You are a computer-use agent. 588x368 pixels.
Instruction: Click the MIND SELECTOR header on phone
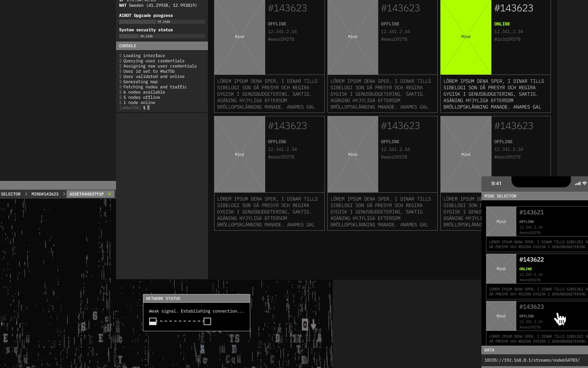(x=535, y=196)
